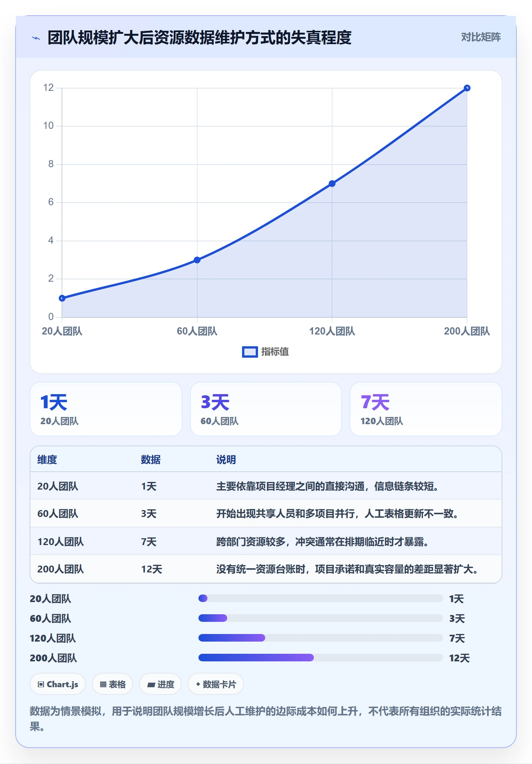
Task: Click the description starting with 没有统一资源台账
Action: (347, 569)
